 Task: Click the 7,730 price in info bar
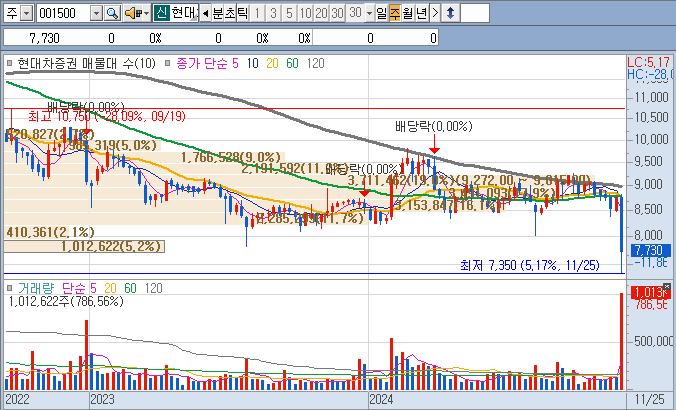tap(44, 38)
